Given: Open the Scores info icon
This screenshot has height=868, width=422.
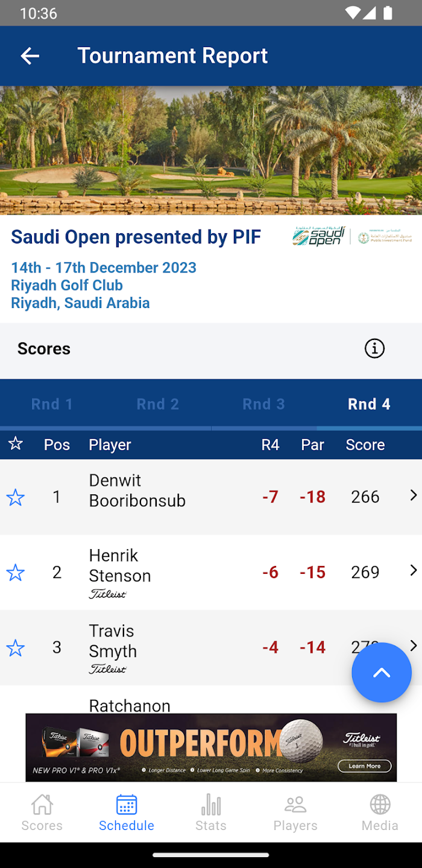Looking at the screenshot, I should [x=374, y=348].
